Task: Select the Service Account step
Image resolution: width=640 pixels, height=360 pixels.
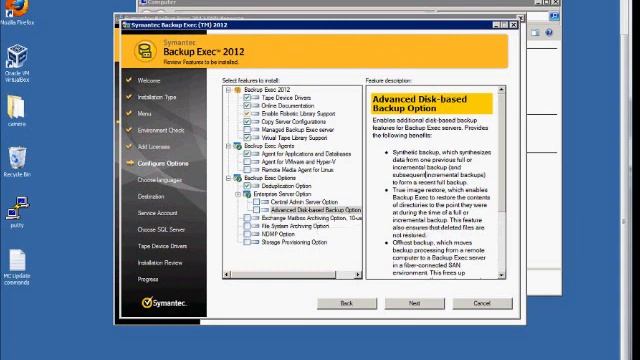Action: click(x=158, y=213)
